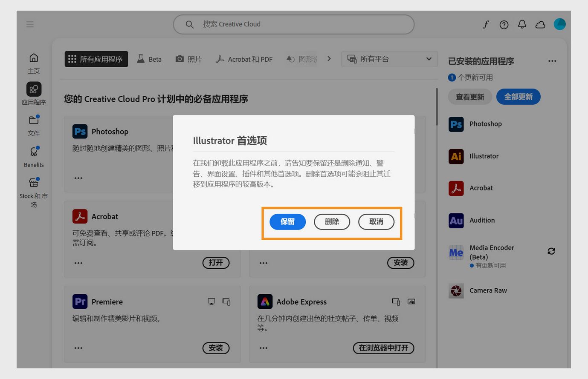Select the 照片 filter tab
Image resolution: width=588 pixels, height=379 pixels.
click(188, 59)
